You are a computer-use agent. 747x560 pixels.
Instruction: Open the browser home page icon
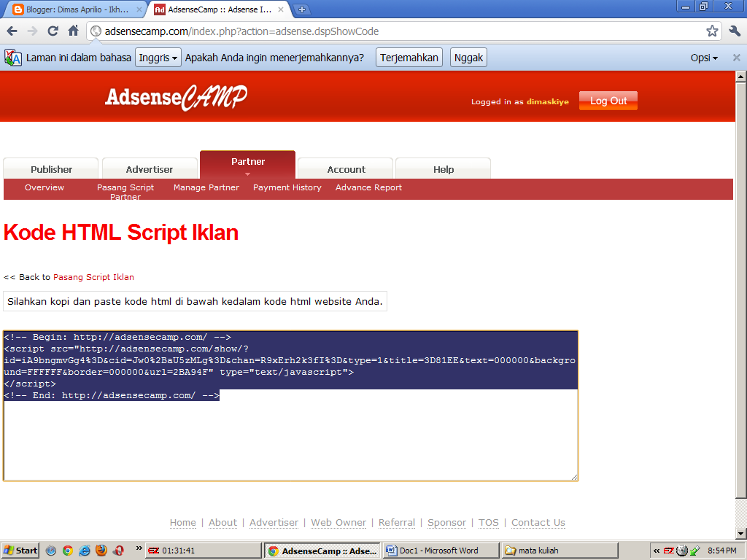click(74, 31)
